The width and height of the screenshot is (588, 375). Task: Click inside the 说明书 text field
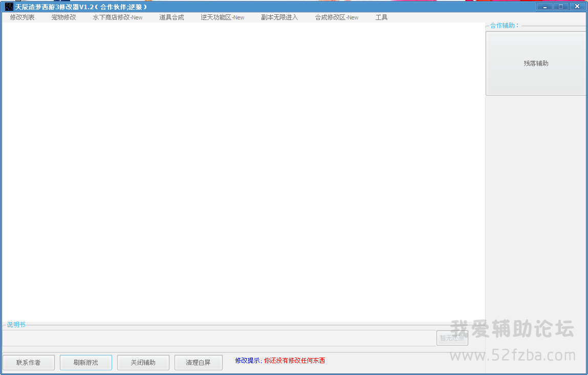pyautogui.click(x=219, y=338)
